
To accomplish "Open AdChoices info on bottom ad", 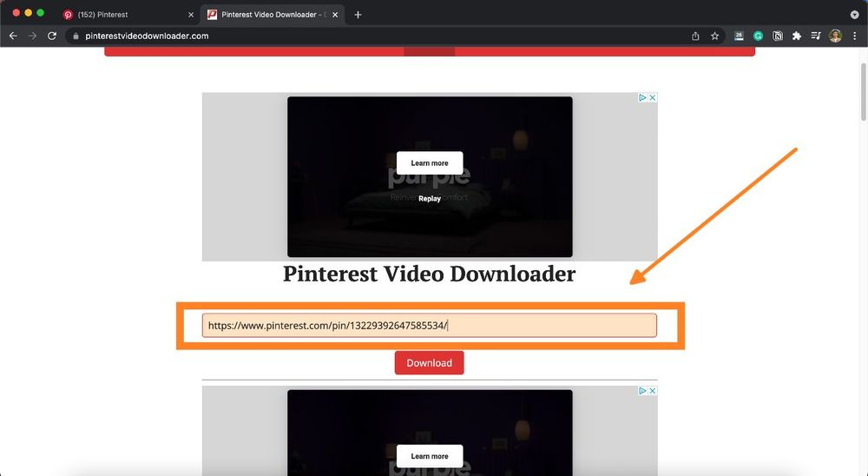I will pyautogui.click(x=642, y=391).
